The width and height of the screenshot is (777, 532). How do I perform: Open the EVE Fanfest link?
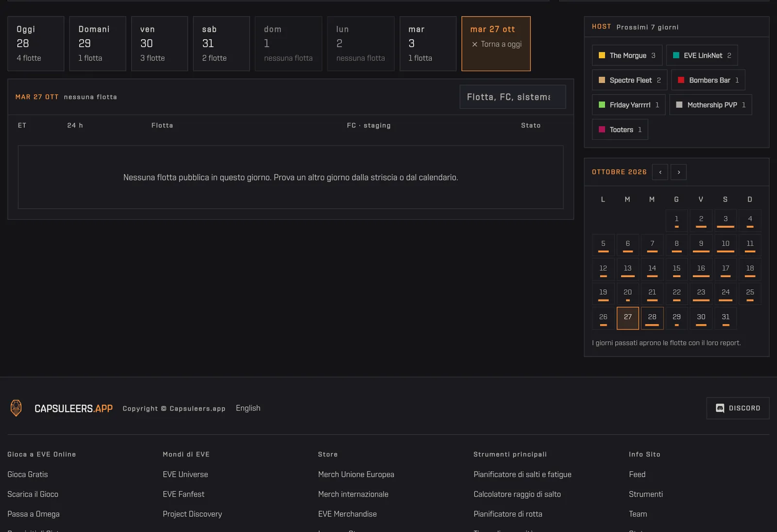(184, 494)
